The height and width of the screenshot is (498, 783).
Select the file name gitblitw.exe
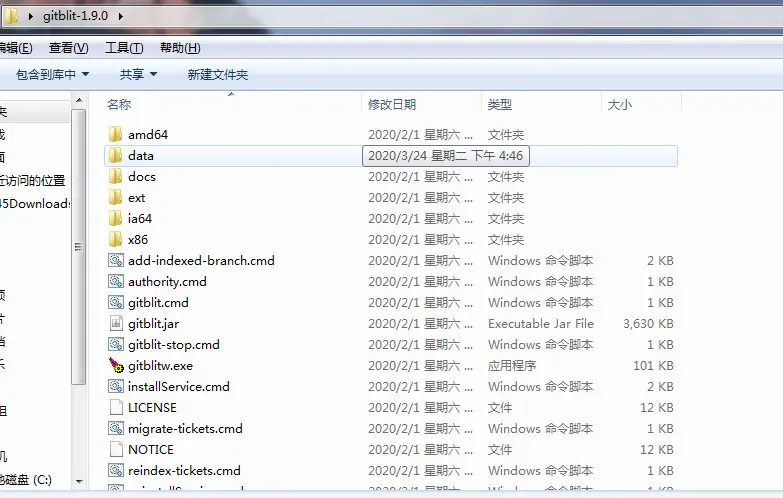[x=160, y=366]
